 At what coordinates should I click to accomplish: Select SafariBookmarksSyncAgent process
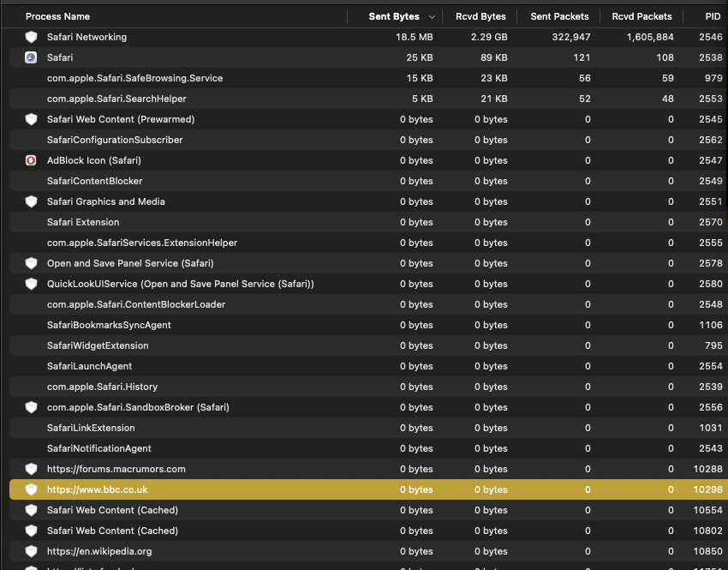109,325
